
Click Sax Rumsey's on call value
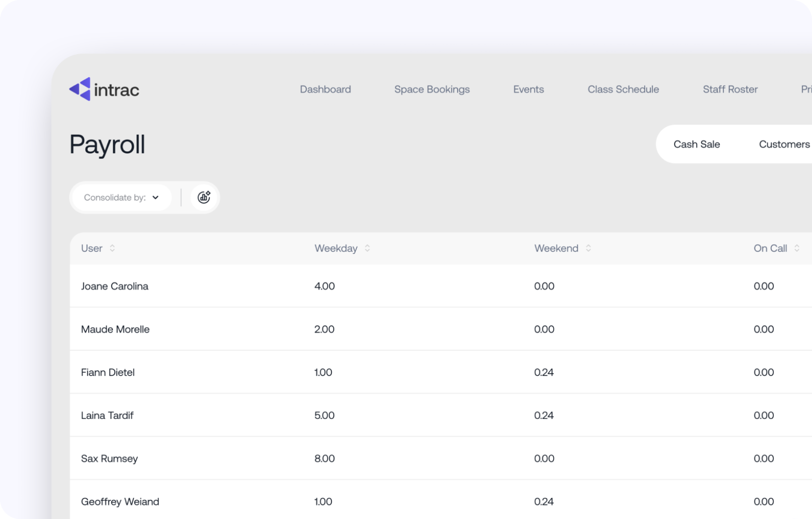coord(764,458)
